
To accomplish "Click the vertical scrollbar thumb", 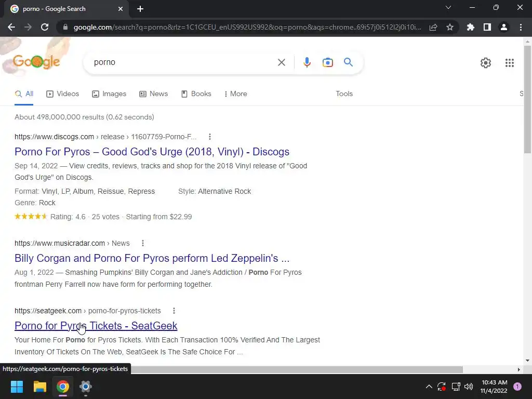I will click(x=527, y=99).
